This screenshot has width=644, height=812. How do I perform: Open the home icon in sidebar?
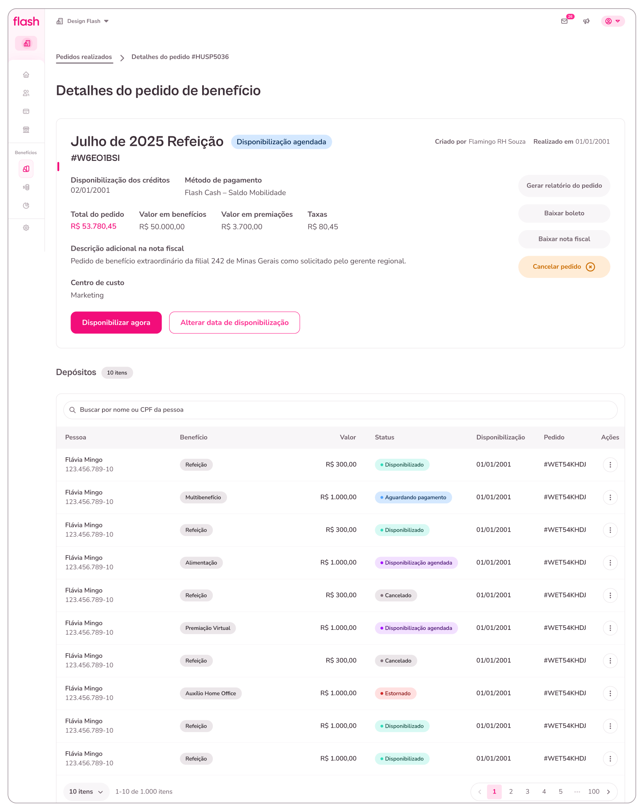(x=26, y=74)
